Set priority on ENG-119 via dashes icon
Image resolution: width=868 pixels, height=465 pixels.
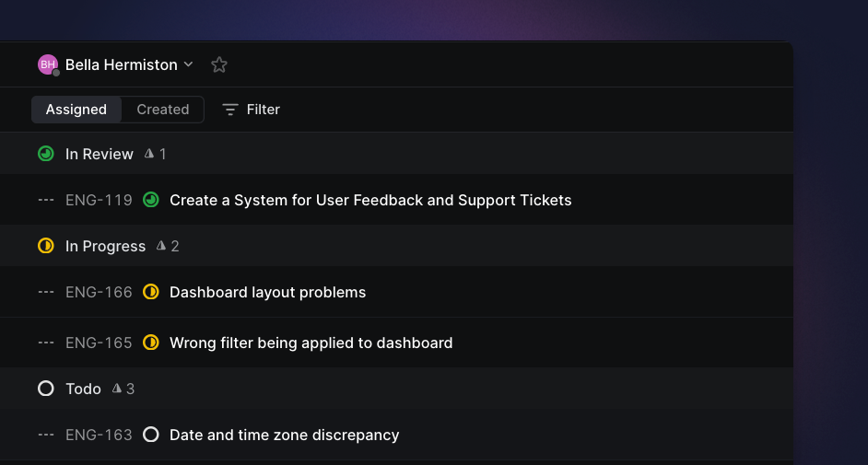pyautogui.click(x=46, y=200)
